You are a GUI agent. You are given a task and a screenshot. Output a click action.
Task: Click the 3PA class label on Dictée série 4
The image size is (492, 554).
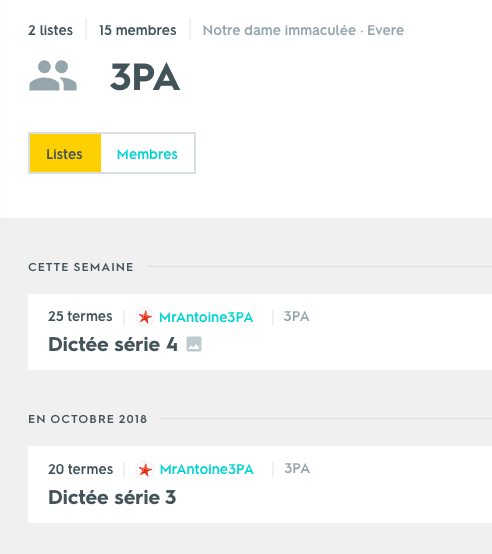click(x=296, y=316)
